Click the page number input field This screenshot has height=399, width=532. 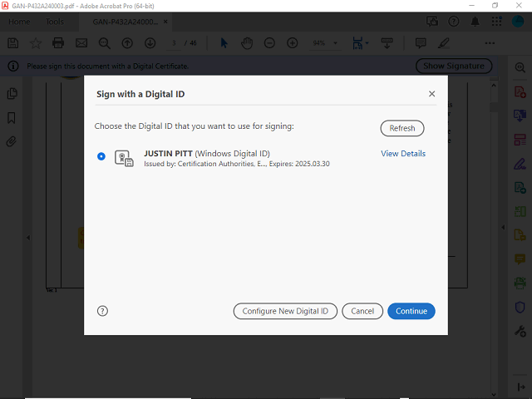pos(174,43)
